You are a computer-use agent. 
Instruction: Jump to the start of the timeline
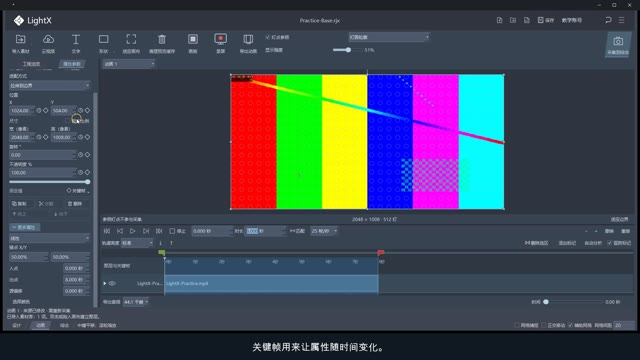tap(107, 231)
